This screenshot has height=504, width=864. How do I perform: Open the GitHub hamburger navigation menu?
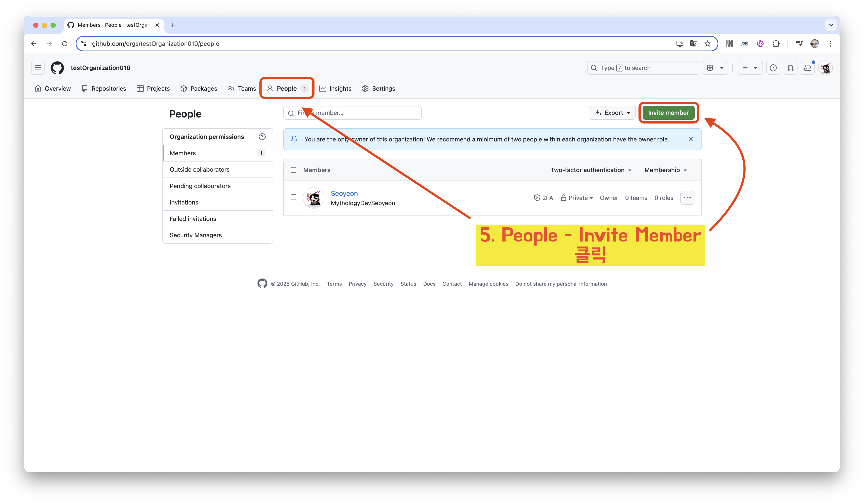(38, 68)
